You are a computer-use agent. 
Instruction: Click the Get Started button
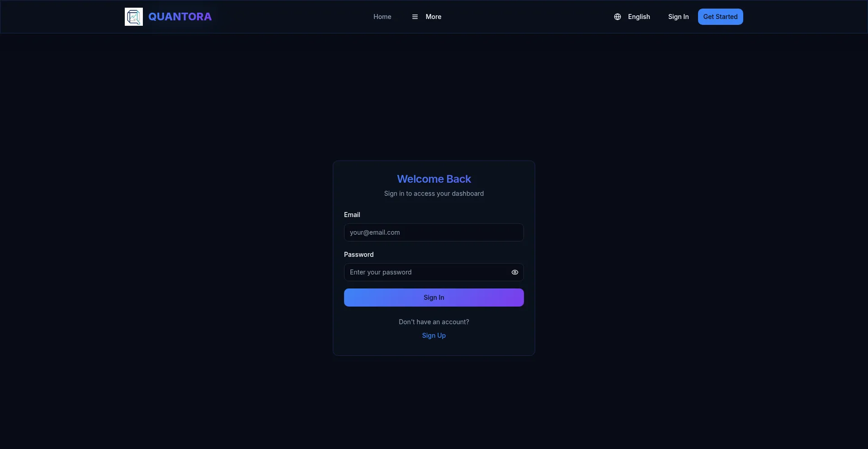pos(720,17)
